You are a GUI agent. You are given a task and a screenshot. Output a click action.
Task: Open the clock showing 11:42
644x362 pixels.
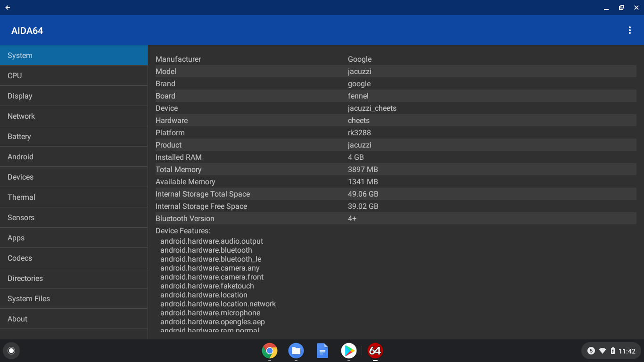pyautogui.click(x=627, y=351)
